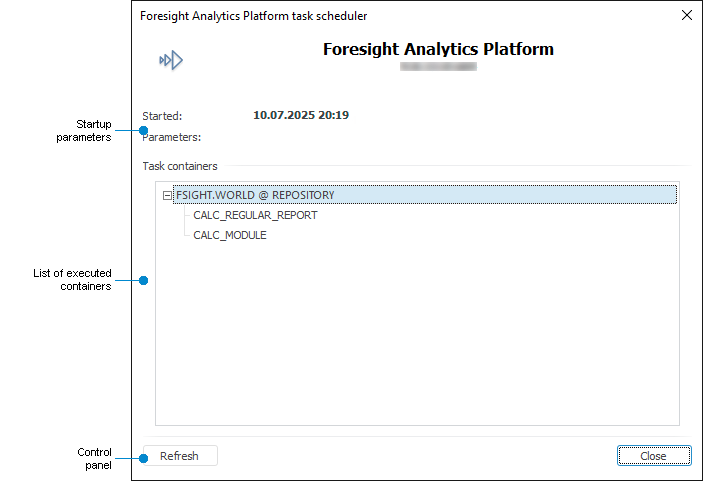This screenshot has height=481, width=703.
Task: Click the Started: label
Action: point(162,116)
